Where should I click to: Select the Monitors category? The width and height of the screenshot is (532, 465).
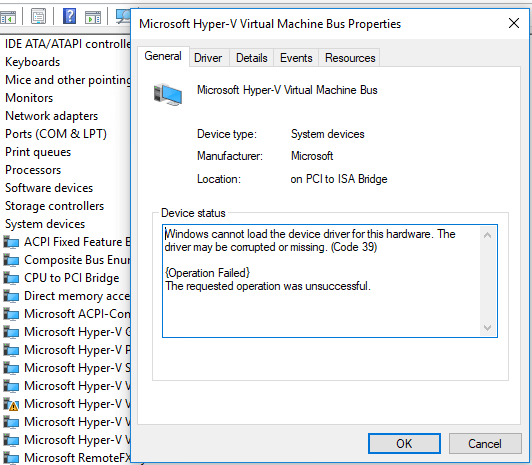[x=29, y=98]
